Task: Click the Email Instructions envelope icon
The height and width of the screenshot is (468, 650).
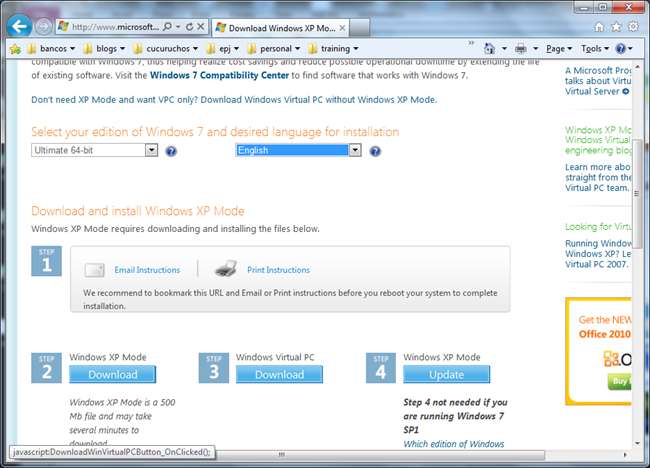Action: click(x=95, y=270)
